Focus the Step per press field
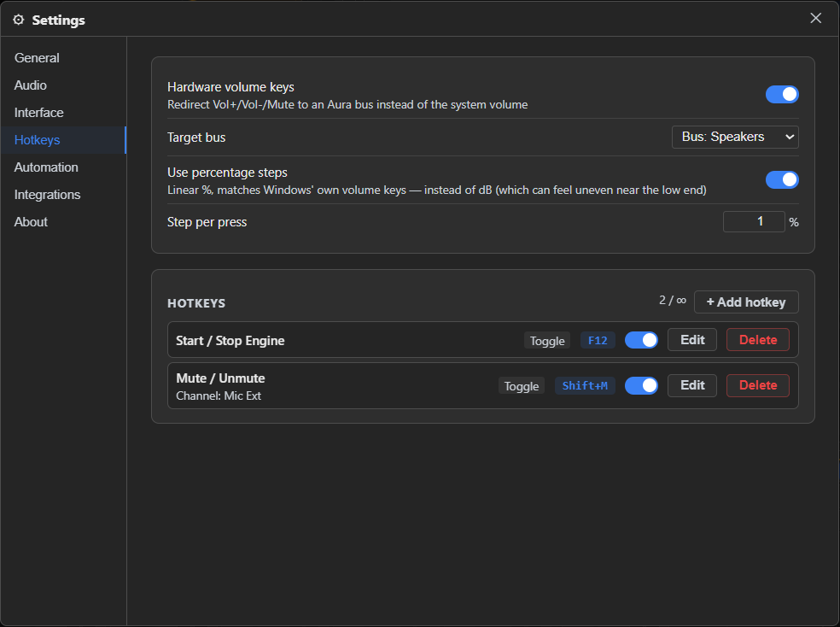840x627 pixels. pyautogui.click(x=754, y=222)
